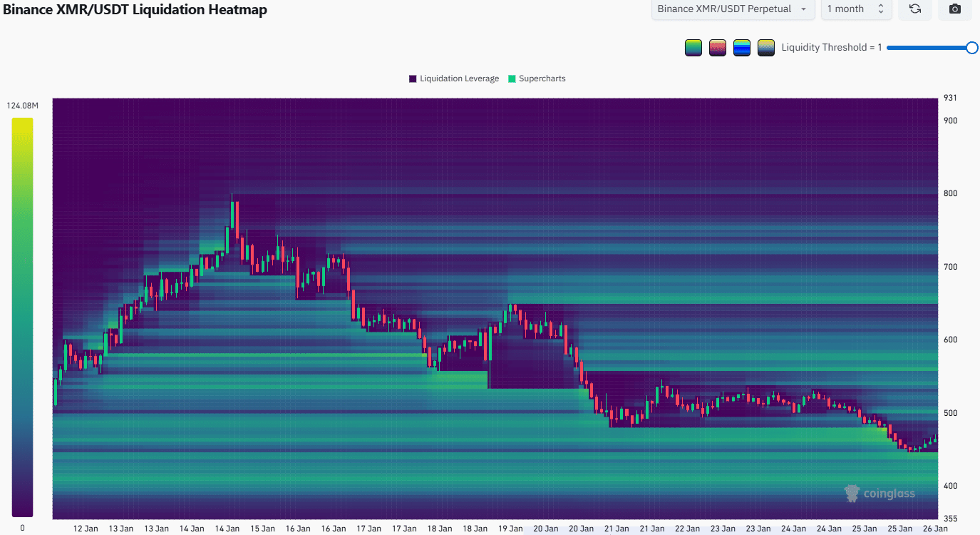Click the purple Liquidation Leverage legend square
980x535 pixels.
click(x=413, y=78)
